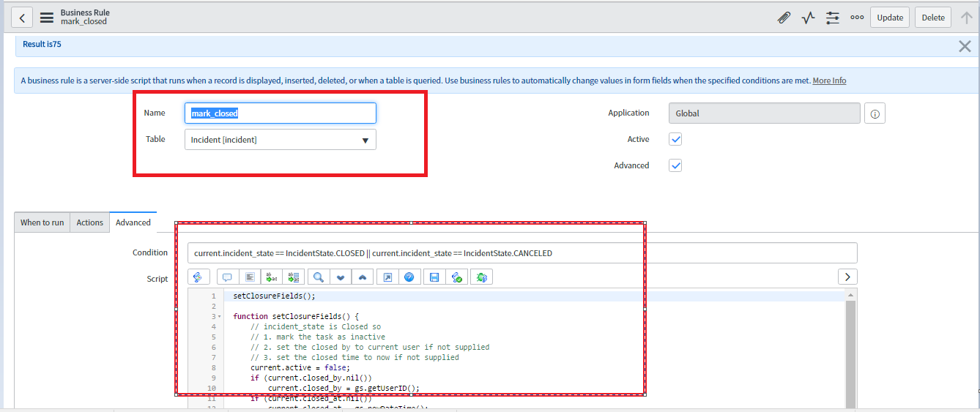The width and height of the screenshot is (980, 412).
Task: Toggle syntax editor icon in Script toolbar
Action: [x=199, y=277]
